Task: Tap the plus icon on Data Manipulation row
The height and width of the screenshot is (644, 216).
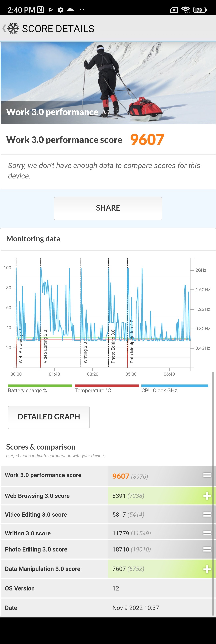Action: click(x=207, y=569)
